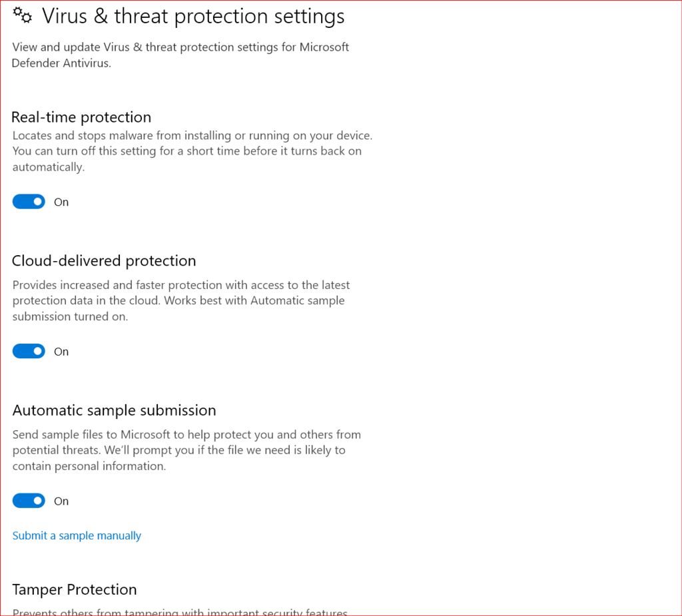
Task: Click the On label under Real-time protection
Action: pyautogui.click(x=61, y=202)
